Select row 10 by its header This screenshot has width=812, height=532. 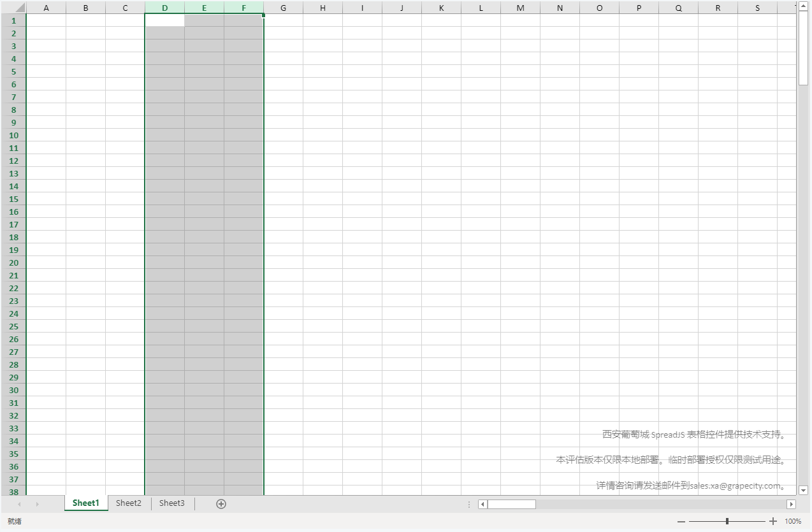click(x=13, y=135)
